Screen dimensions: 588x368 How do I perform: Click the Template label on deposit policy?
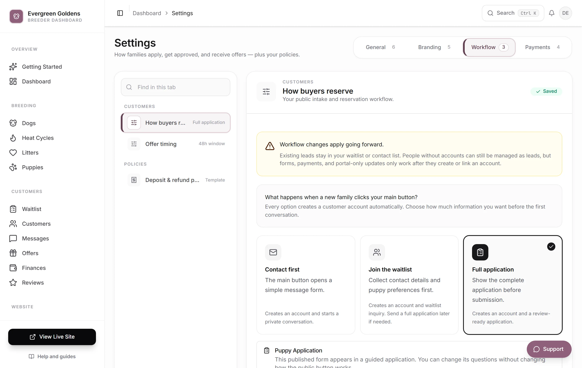click(215, 180)
